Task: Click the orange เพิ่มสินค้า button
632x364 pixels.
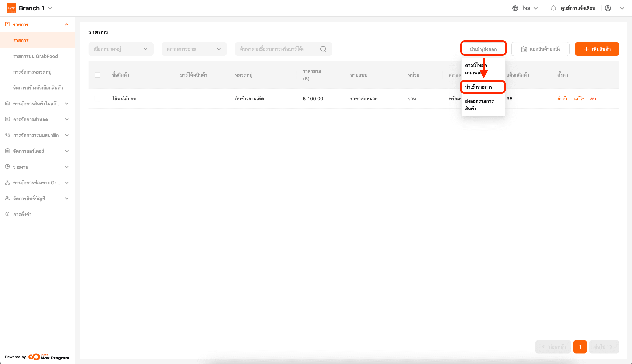Action: point(597,49)
